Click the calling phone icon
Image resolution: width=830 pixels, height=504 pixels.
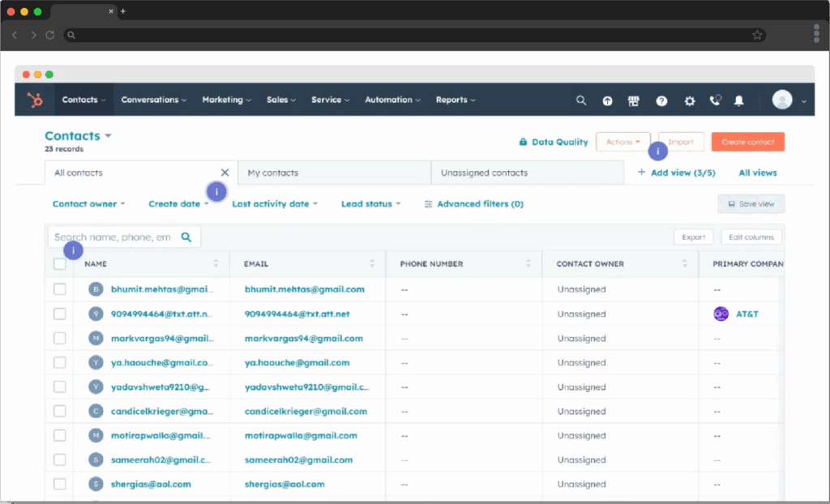coord(715,100)
